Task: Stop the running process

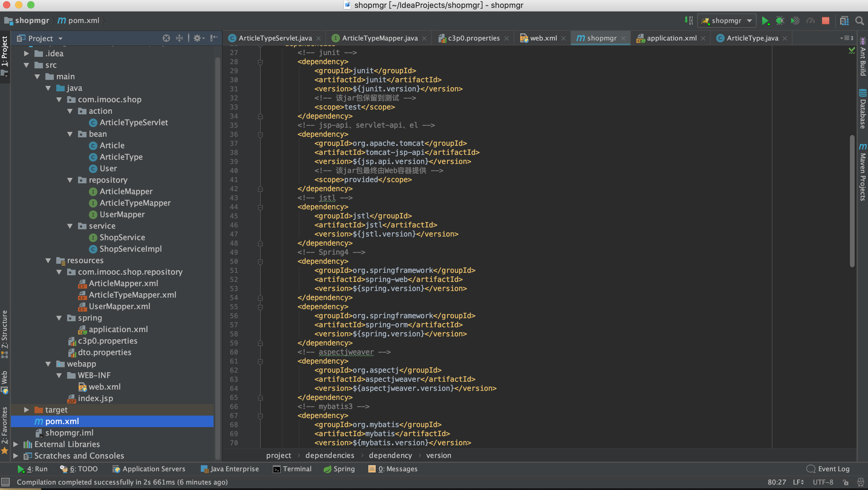Action: pyautogui.click(x=825, y=21)
